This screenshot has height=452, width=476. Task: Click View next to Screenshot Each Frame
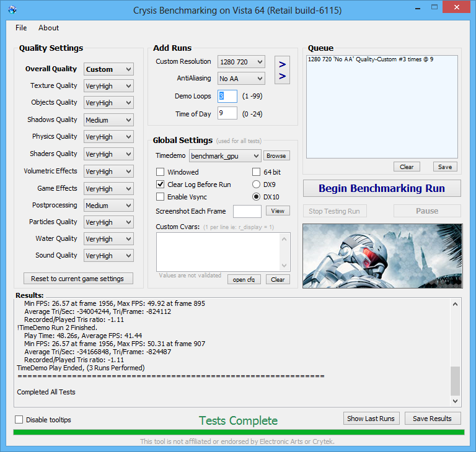278,211
